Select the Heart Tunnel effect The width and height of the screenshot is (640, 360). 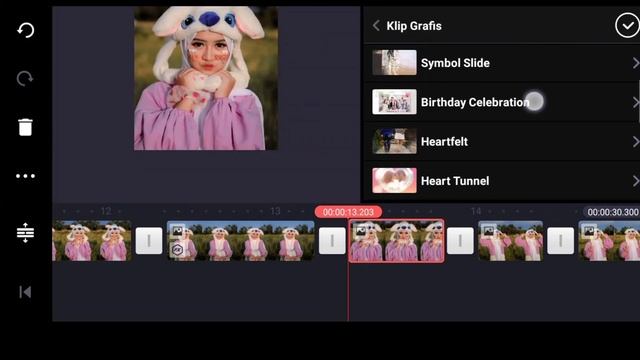(x=502, y=181)
